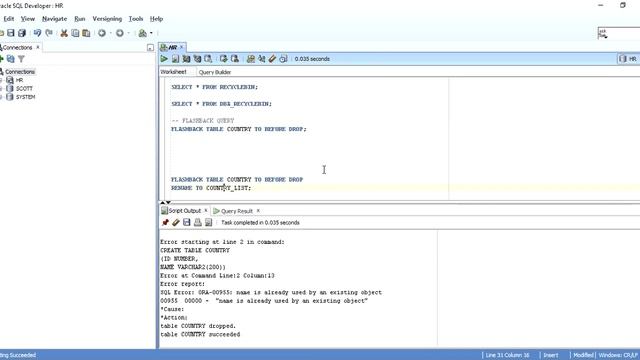
Task: Click the green Run Statement icon
Action: click(164, 59)
